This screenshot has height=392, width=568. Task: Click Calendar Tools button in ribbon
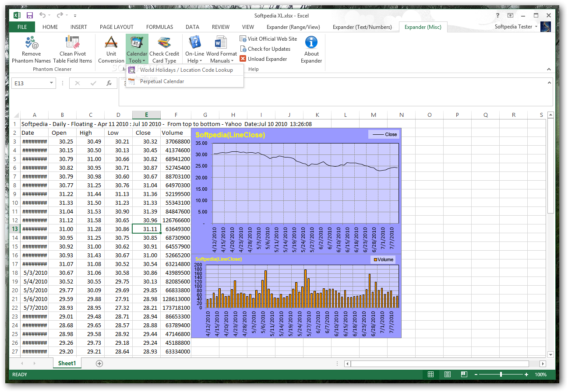[137, 49]
